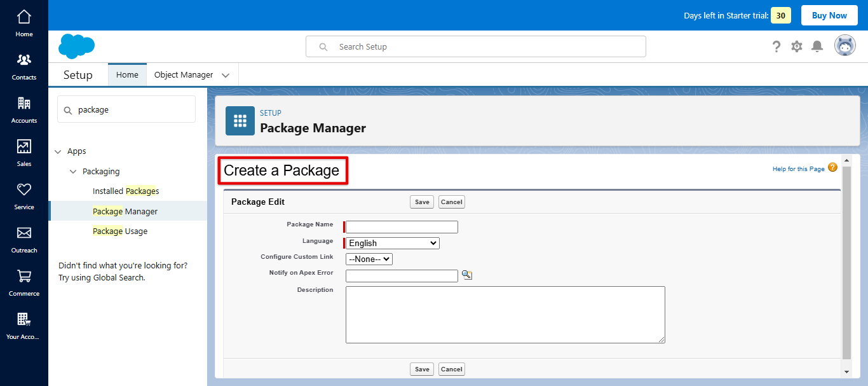This screenshot has width=868, height=386.
Task: Open the user avatar profile menu
Action: (x=845, y=46)
